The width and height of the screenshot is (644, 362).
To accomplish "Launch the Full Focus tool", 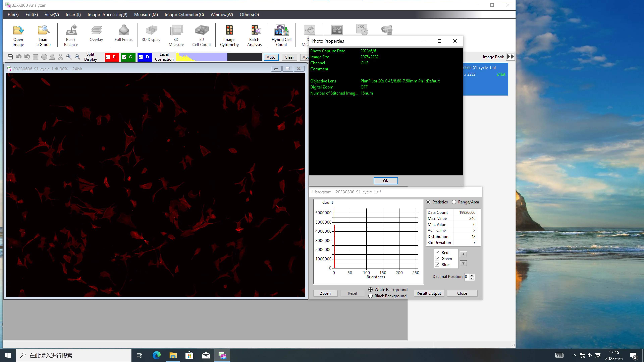I will [124, 33].
